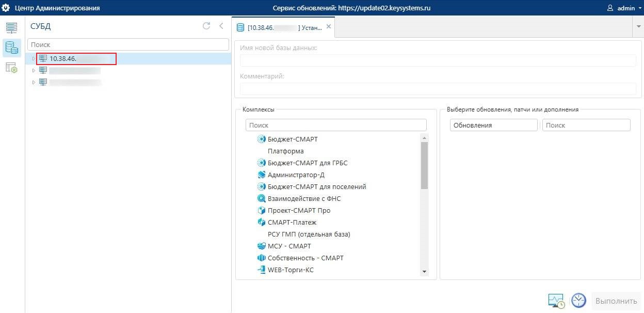
Task: Select Взаимодействие с ФНС entry
Action: 304,198
